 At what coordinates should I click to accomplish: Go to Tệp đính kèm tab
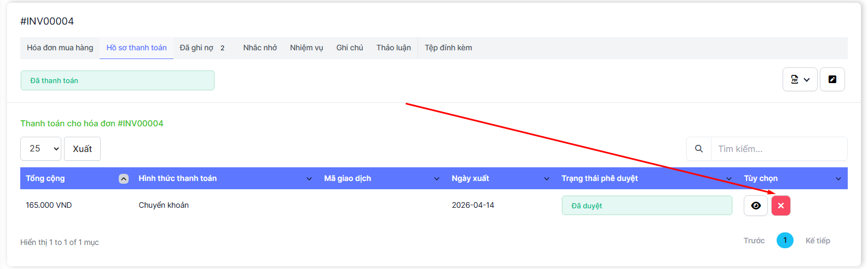point(448,48)
